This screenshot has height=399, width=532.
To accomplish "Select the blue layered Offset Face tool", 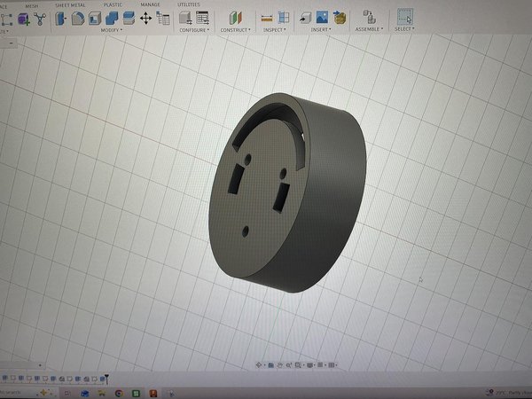I will tap(129, 19).
